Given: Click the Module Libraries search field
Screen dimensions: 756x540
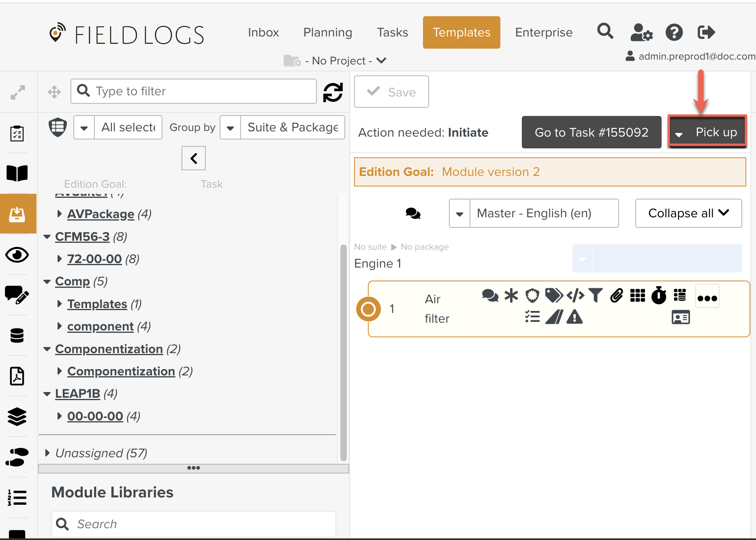Looking at the screenshot, I should [194, 524].
